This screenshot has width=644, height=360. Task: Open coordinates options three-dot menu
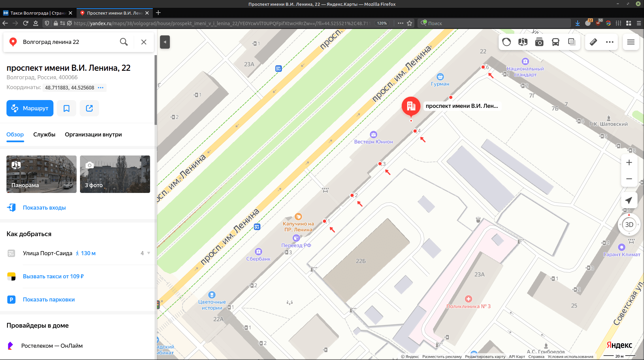click(101, 87)
